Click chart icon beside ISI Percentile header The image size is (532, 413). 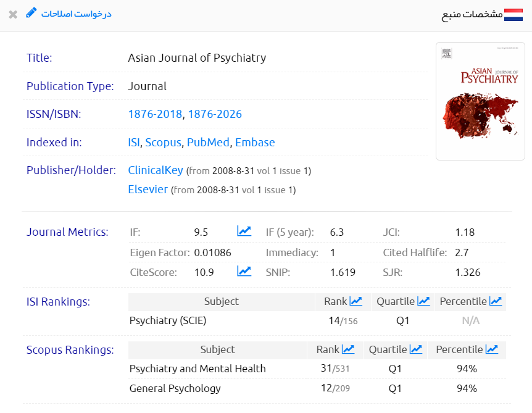[x=496, y=301]
